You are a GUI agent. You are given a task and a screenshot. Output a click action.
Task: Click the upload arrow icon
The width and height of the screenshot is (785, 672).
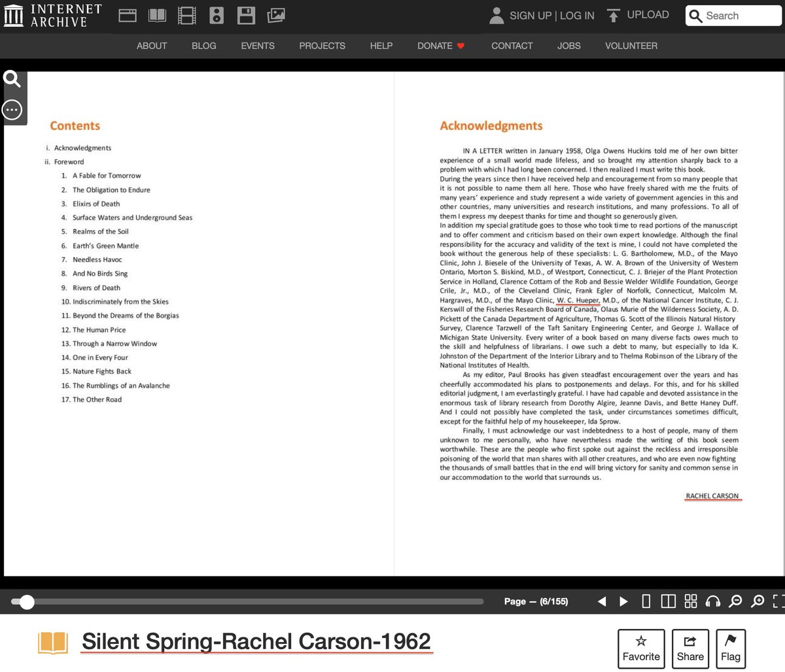pos(613,15)
